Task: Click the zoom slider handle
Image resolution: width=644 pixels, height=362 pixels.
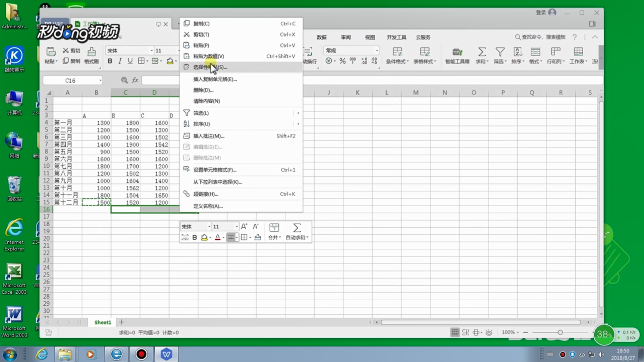Action: (560, 332)
